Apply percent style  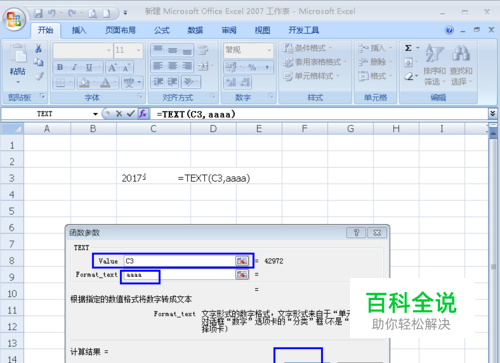point(252,67)
